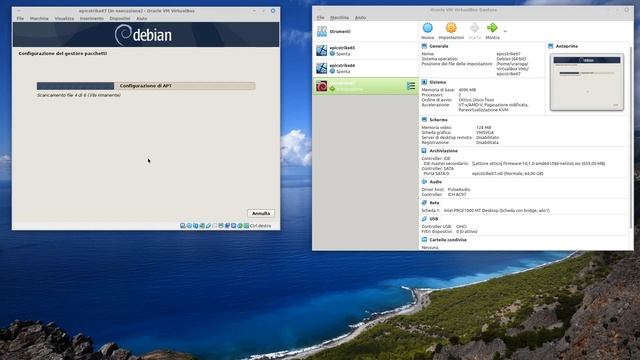
Task: Click the 'Driver host: PulseAudio' value
Action: tap(459, 189)
